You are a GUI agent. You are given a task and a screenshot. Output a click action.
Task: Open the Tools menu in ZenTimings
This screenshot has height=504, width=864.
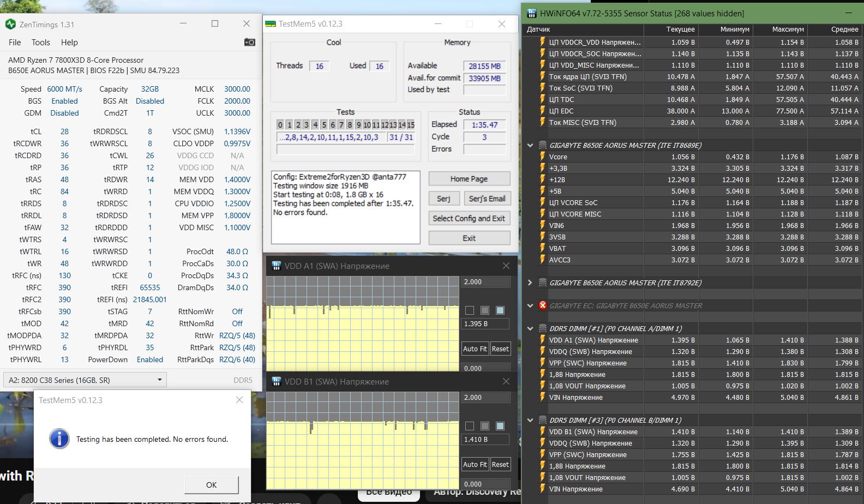pyautogui.click(x=40, y=42)
